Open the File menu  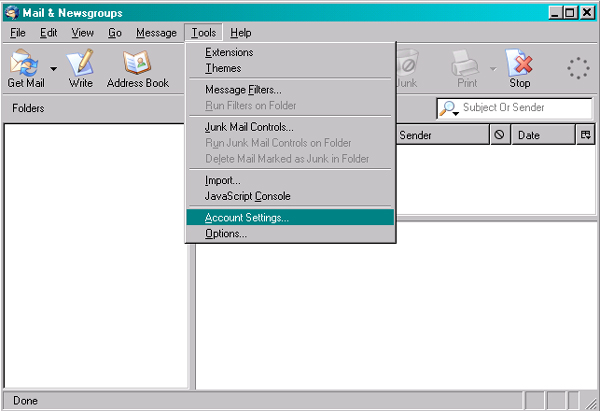[x=18, y=33]
